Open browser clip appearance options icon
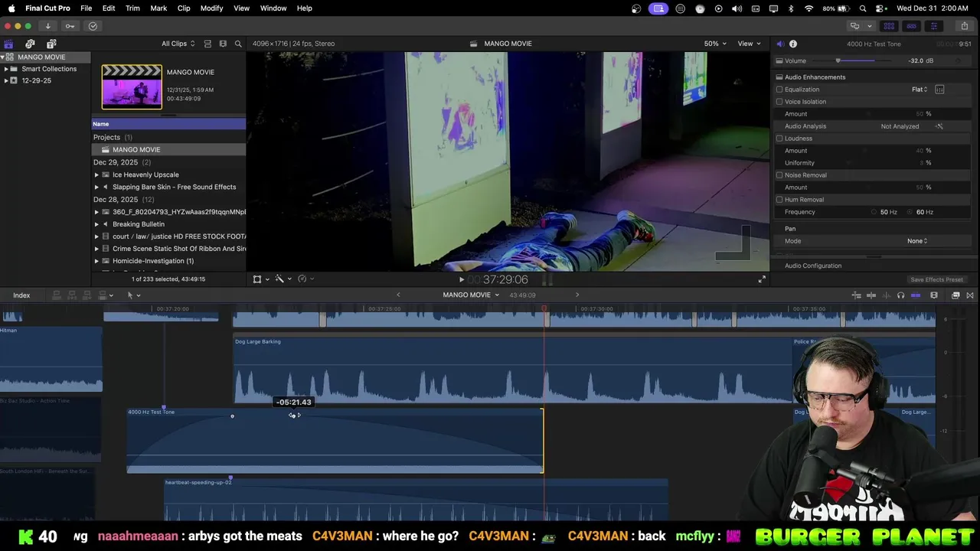Image resolution: width=980 pixels, height=551 pixels. point(223,44)
